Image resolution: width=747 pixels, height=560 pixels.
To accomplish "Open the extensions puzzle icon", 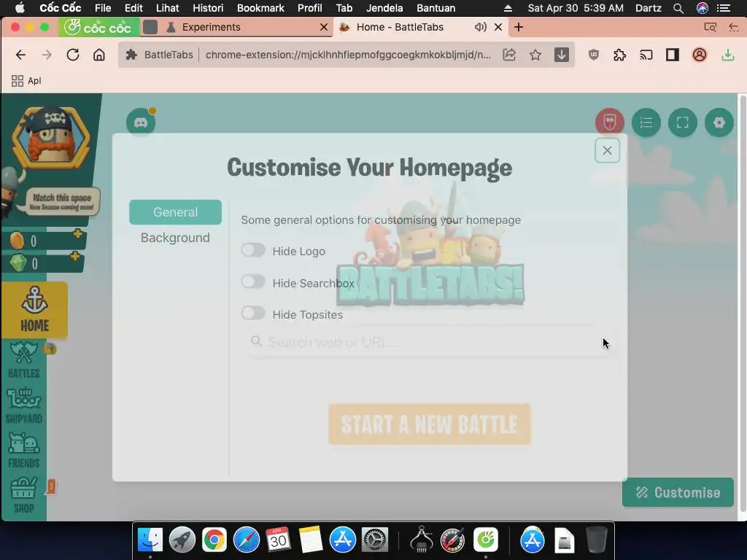I will pos(620,55).
